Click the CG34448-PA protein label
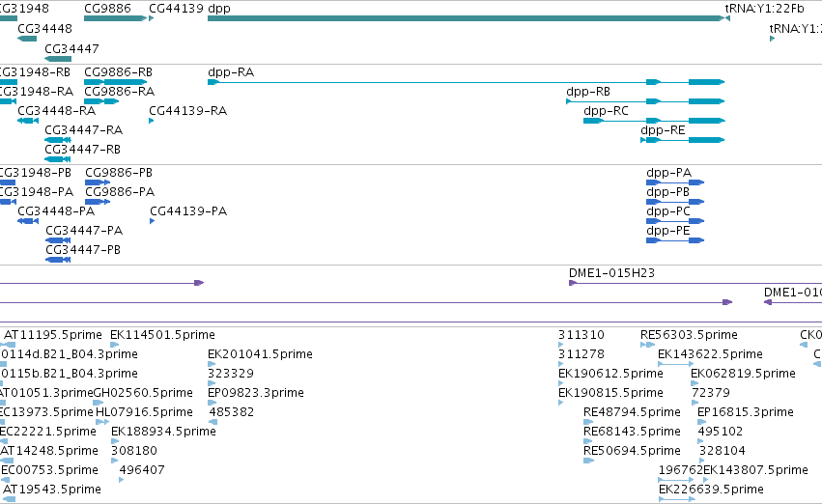The image size is (822, 504). (x=56, y=211)
